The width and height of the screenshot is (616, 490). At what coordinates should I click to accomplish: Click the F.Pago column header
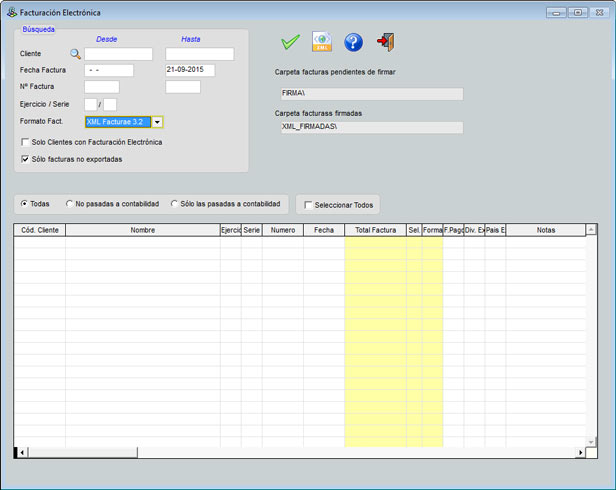453,230
